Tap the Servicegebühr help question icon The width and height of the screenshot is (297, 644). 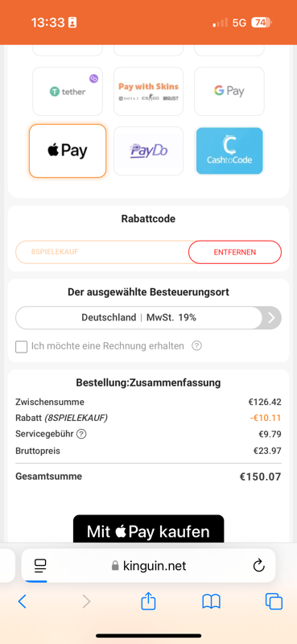pos(82,434)
